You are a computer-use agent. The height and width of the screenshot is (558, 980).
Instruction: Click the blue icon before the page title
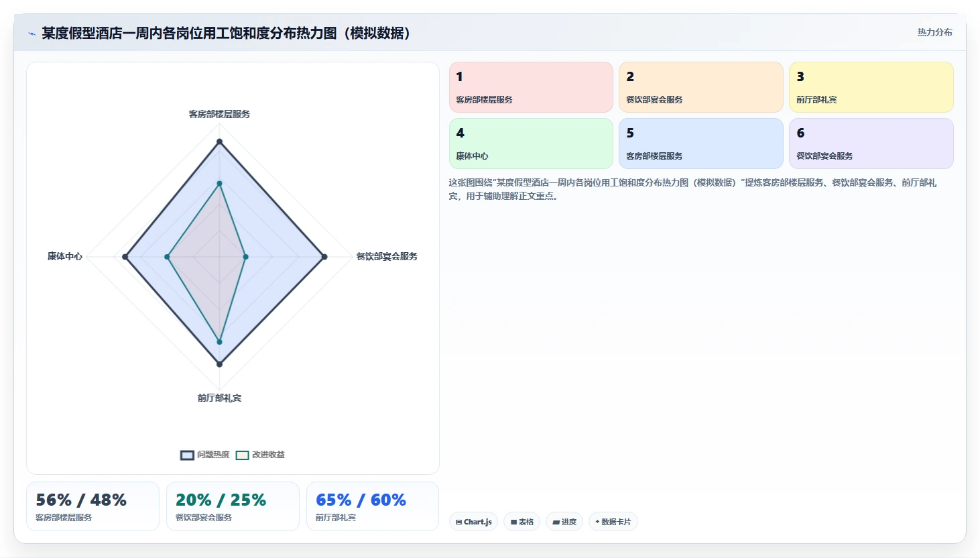[x=32, y=34]
